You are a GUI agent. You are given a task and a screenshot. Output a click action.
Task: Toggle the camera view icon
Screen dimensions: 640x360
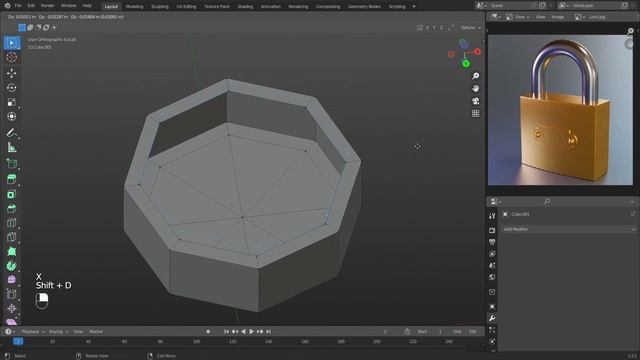(476, 101)
